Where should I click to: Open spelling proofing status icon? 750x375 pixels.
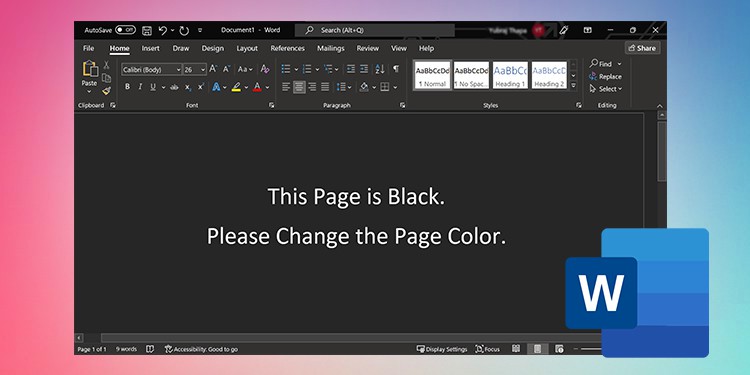point(150,349)
